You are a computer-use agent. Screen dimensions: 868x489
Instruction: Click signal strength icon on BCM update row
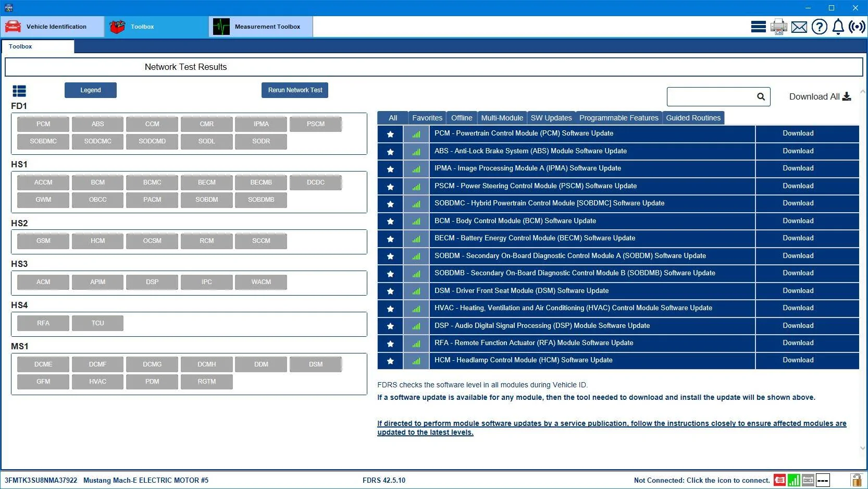(x=416, y=222)
